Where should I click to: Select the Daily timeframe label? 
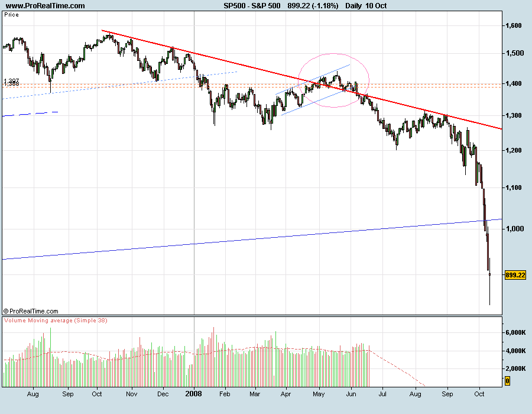pyautogui.click(x=353, y=6)
